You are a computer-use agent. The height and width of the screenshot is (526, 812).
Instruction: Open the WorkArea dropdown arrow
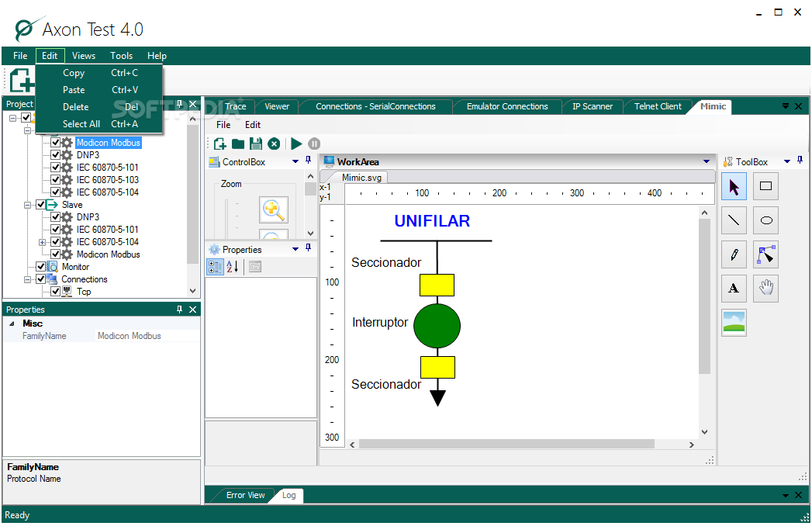click(x=707, y=161)
